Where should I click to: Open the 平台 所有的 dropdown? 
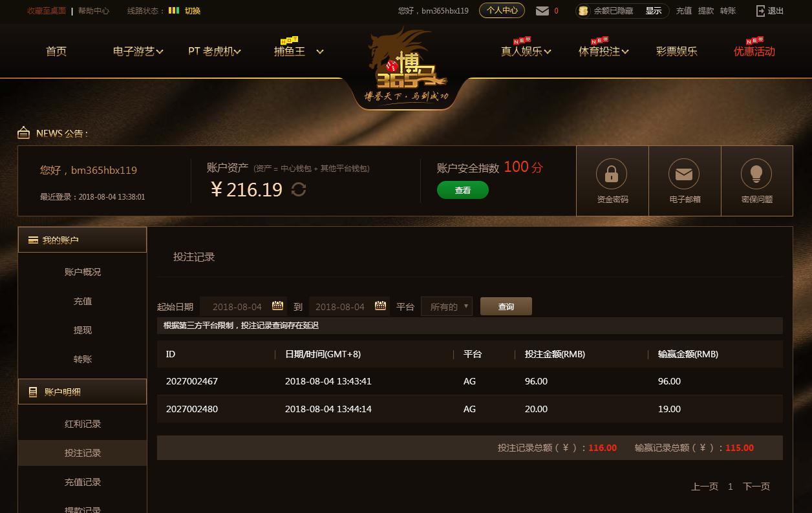447,306
